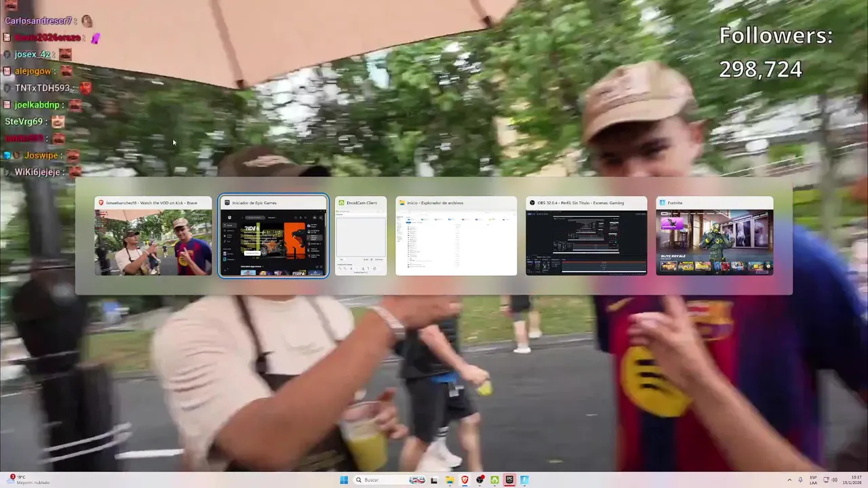
Task: Open the ESP LAA keyboard language switcher
Action: click(x=813, y=480)
